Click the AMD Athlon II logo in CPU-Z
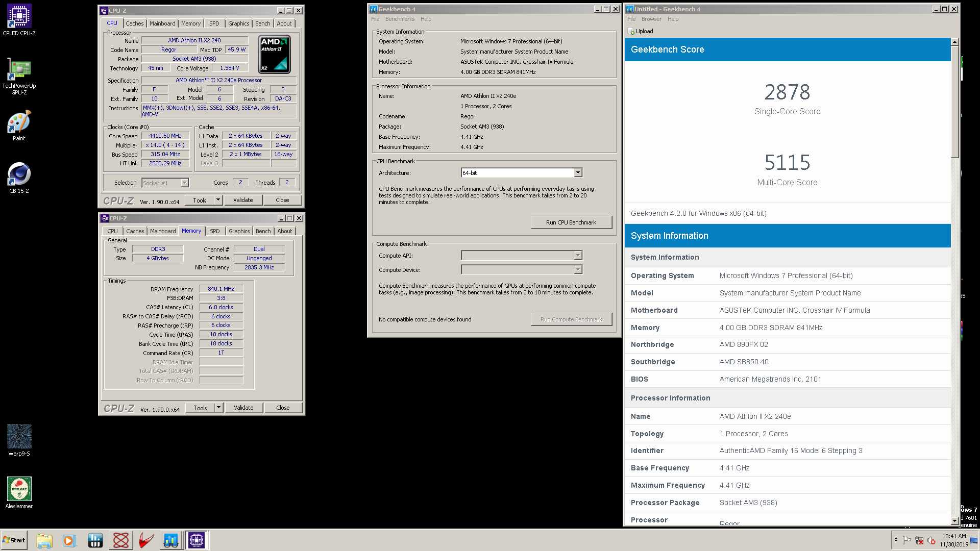The image size is (980, 551). click(275, 54)
